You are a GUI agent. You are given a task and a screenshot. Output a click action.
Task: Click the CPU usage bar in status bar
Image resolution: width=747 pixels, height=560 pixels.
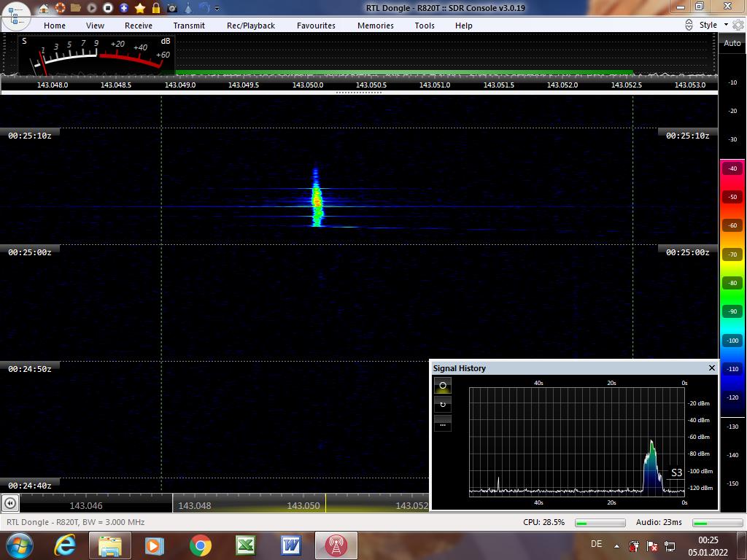tap(600, 523)
